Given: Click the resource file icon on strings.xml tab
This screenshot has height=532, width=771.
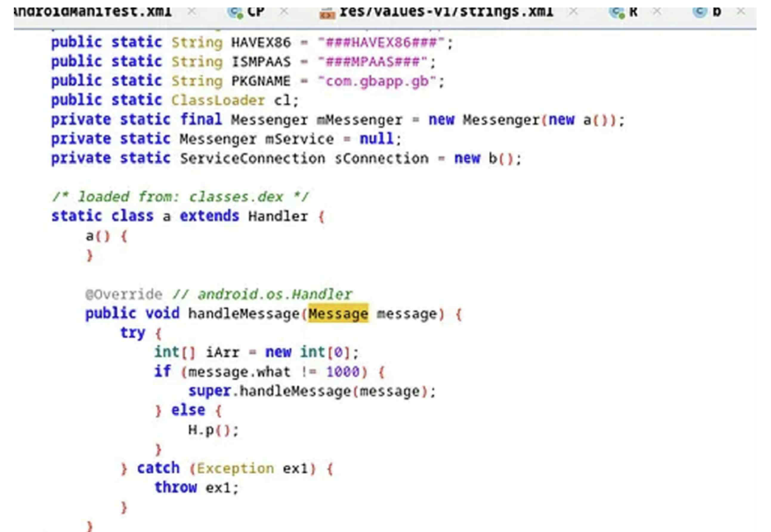Looking at the screenshot, I should click(x=327, y=12).
